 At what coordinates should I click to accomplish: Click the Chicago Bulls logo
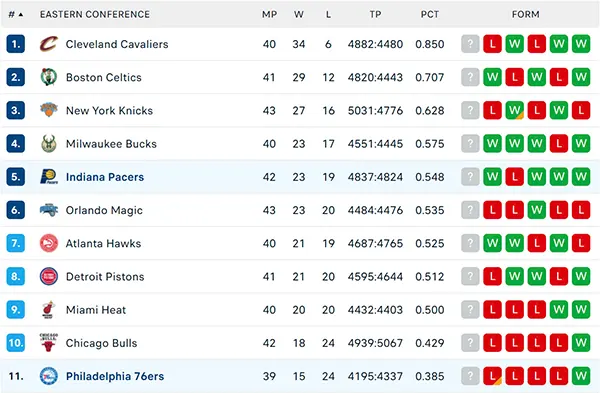[49, 343]
